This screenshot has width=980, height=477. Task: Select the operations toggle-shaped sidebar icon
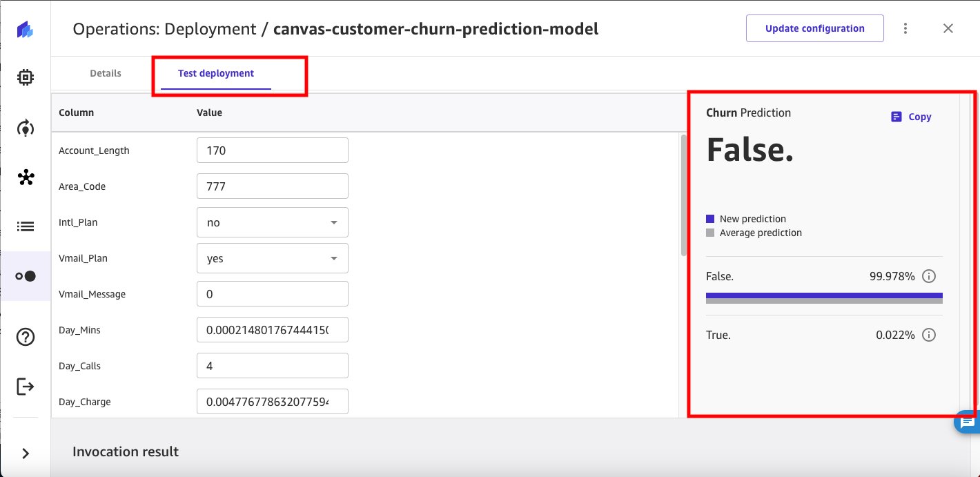26,276
